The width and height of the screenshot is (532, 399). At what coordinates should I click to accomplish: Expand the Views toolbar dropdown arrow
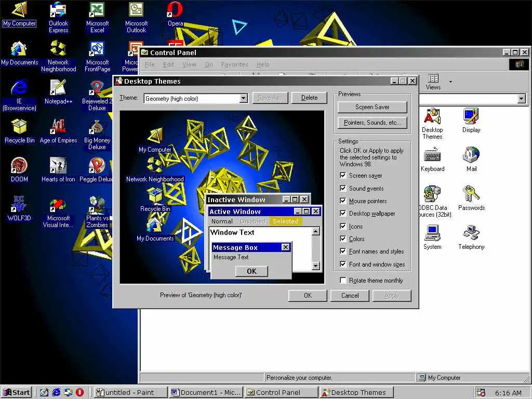450,82
